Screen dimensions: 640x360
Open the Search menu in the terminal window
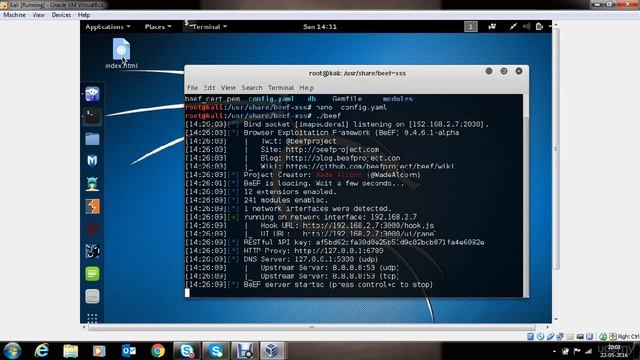point(252,88)
